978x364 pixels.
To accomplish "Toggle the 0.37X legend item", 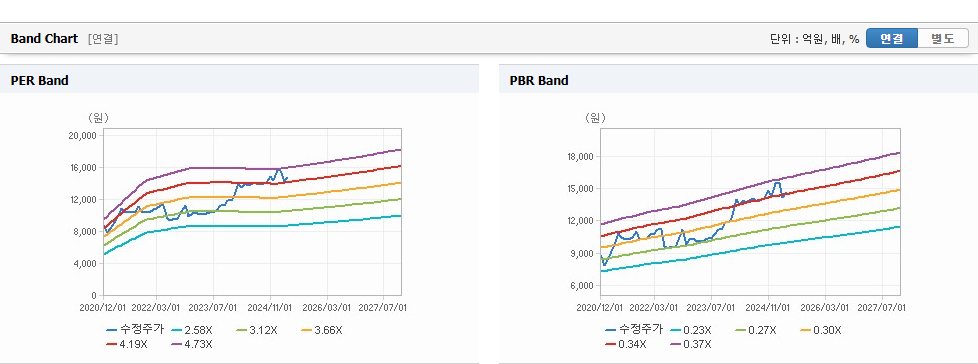I will [690, 343].
